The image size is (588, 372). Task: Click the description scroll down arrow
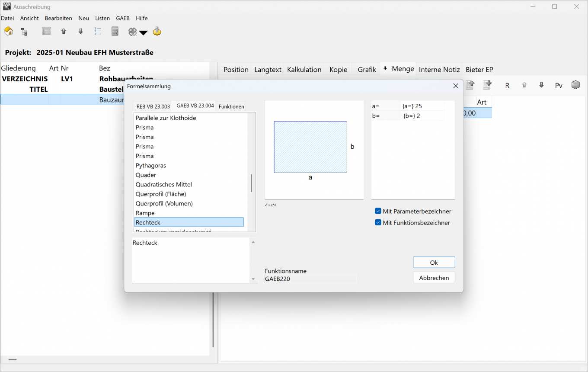(253, 279)
